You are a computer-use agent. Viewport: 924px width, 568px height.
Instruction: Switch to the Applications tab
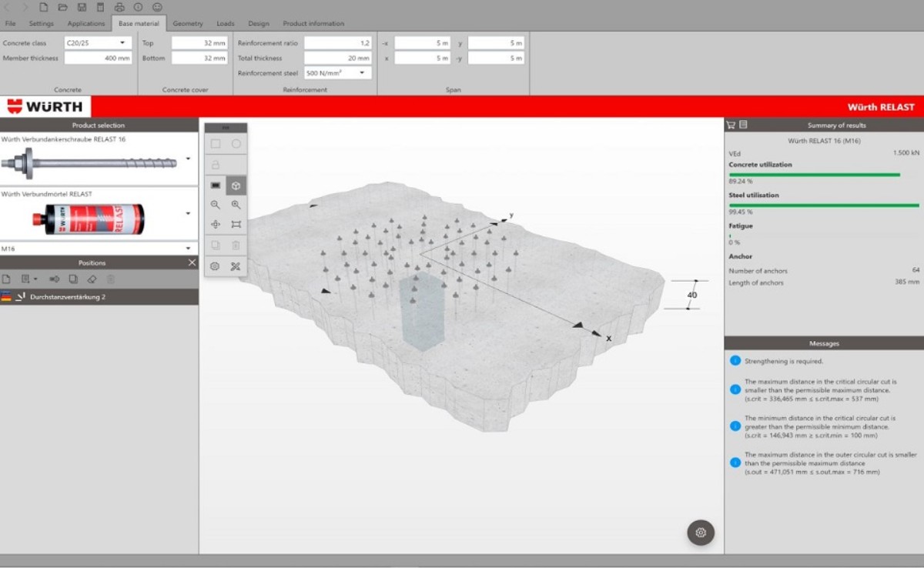(86, 24)
